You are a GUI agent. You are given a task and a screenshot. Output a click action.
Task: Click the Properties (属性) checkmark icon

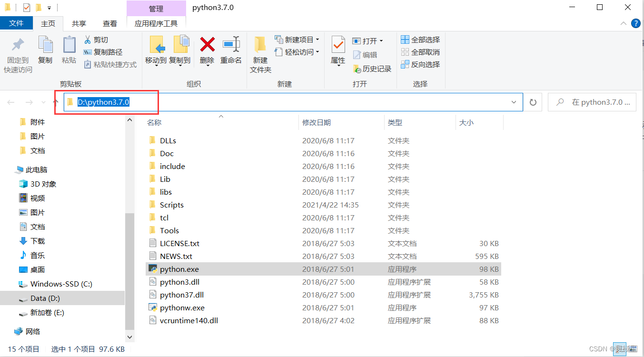coord(338,45)
